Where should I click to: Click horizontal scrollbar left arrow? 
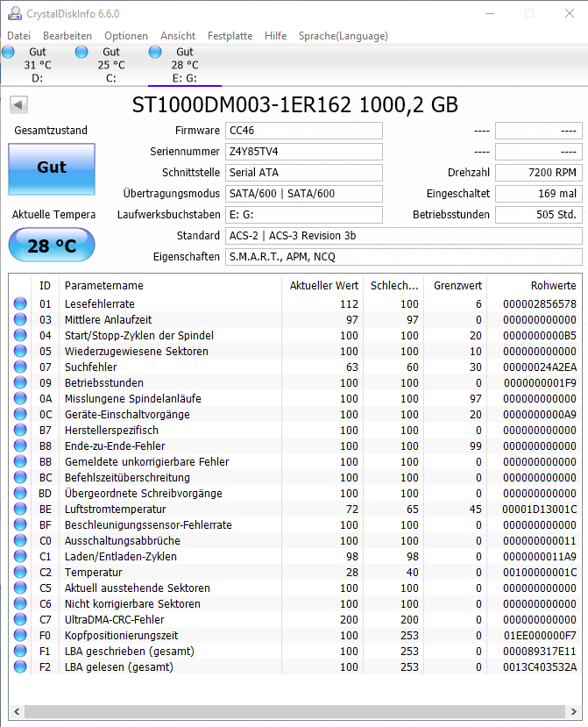tap(17, 711)
